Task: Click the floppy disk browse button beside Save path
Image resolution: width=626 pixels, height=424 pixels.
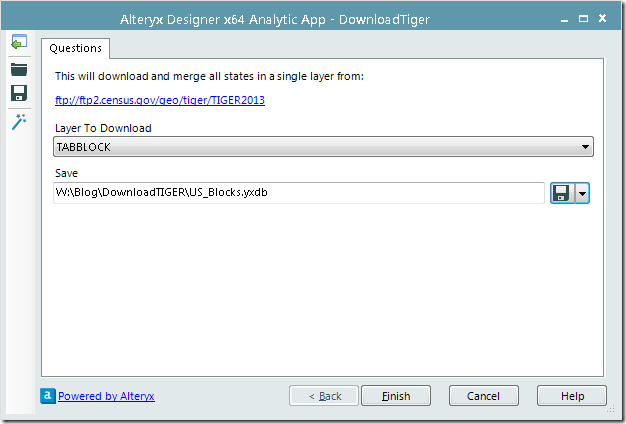Action: [562, 193]
